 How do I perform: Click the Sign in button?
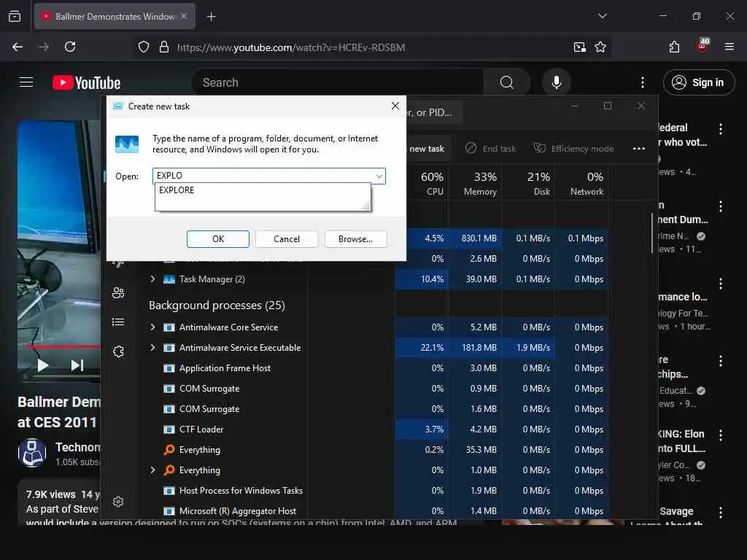point(698,82)
